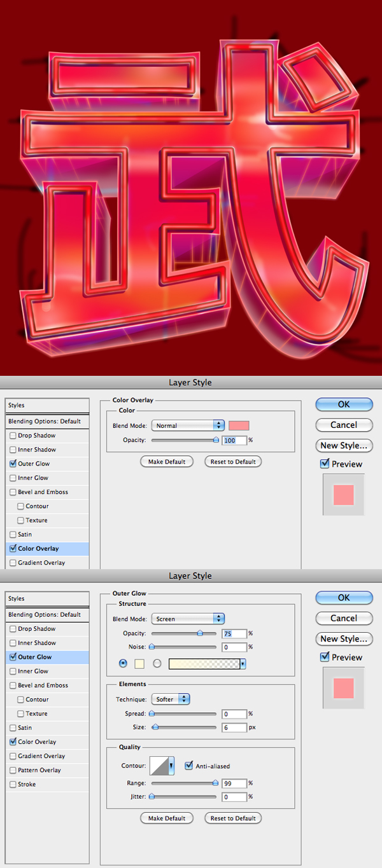Check Contour style in lower Outer Glow dialog list
382x868 pixels.
click(20, 699)
